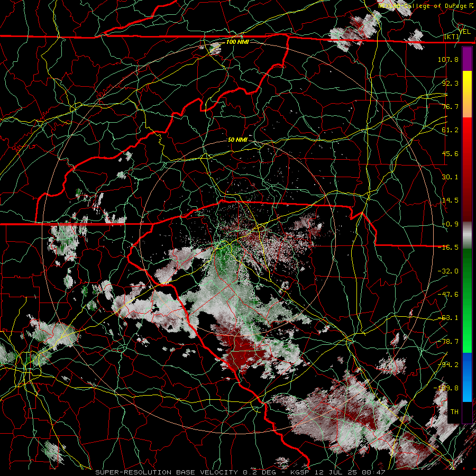Click the blue segment of the color bar
476x476 pixels.
tap(467, 377)
